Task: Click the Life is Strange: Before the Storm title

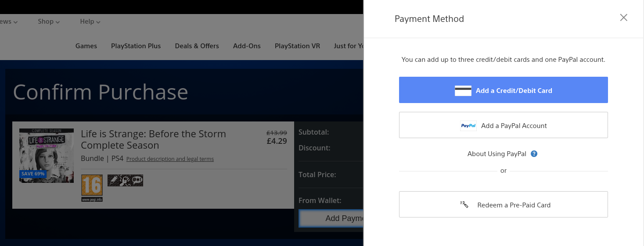Action: [x=153, y=139]
